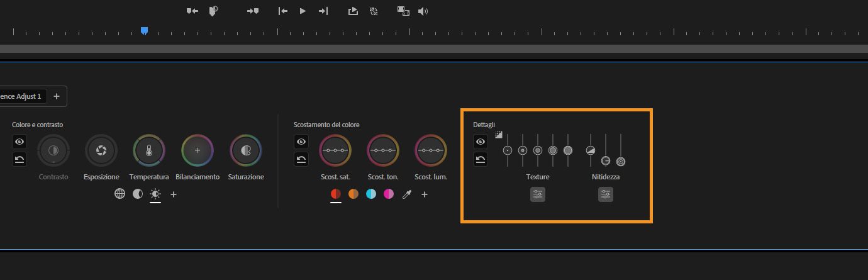This screenshot has height=280, width=868.
Task: Click the Temperatura label
Action: click(149, 177)
